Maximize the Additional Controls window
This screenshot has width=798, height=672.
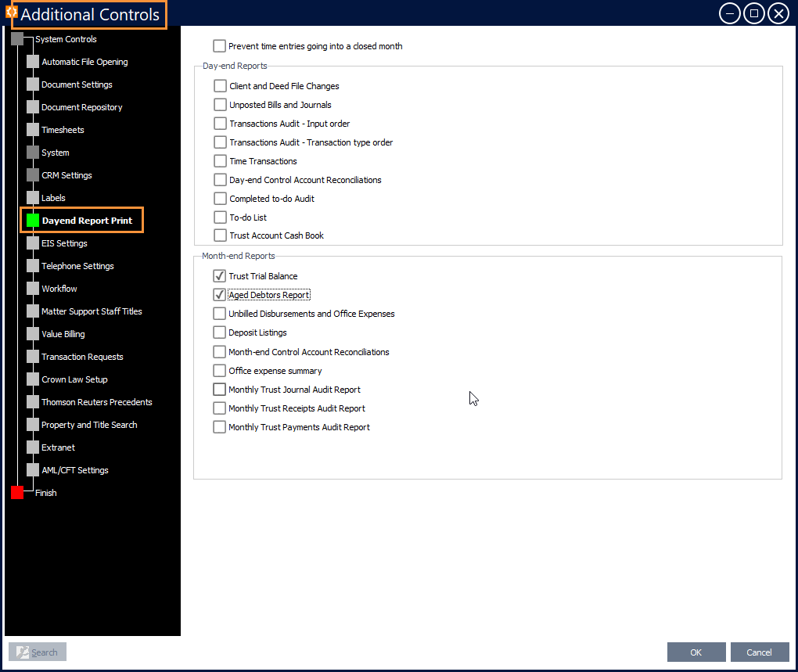tap(754, 13)
